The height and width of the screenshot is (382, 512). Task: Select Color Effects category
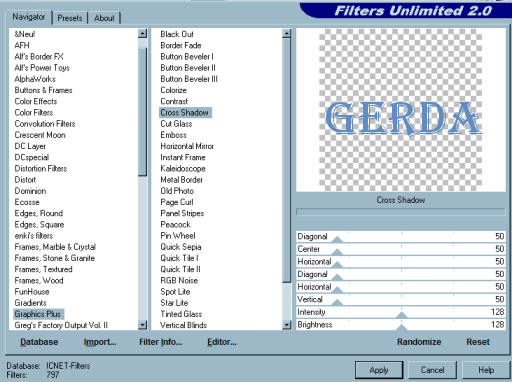tap(36, 101)
